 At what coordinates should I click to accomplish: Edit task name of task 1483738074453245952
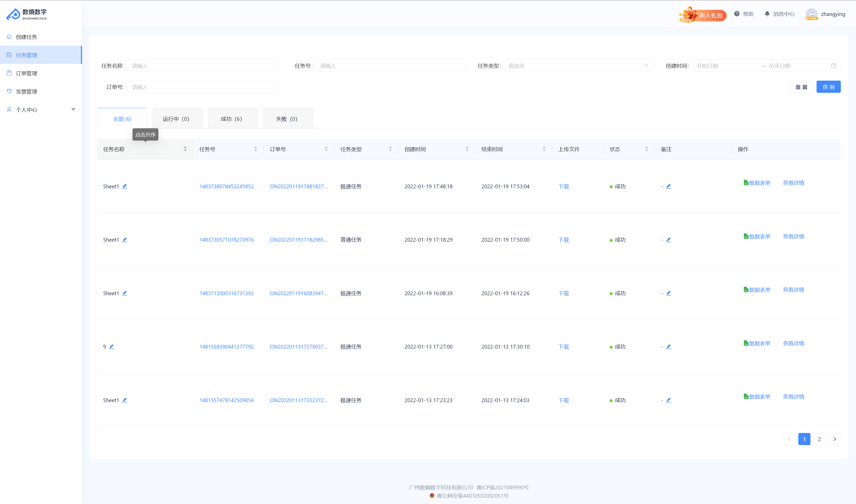pyautogui.click(x=125, y=186)
